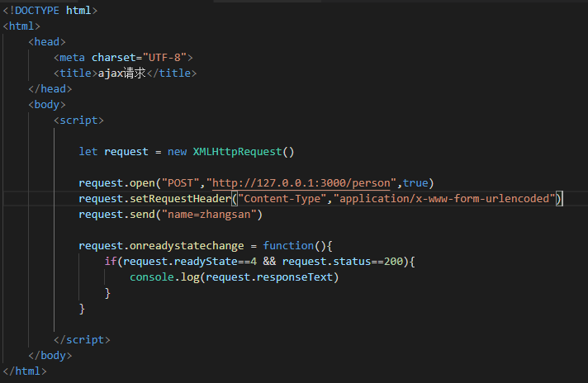Click readyState in the if condition
Viewport: 588px width, 383px height.
coord(206,261)
